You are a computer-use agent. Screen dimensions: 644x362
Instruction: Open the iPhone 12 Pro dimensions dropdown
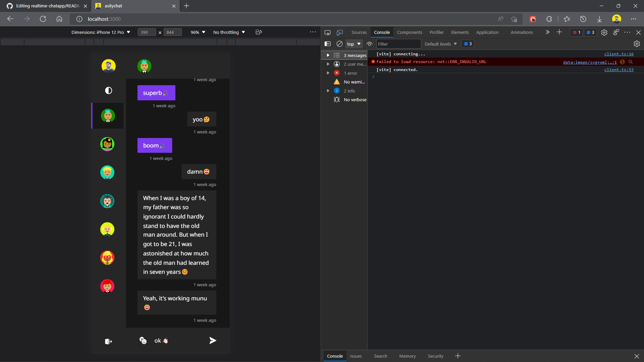click(x=101, y=32)
